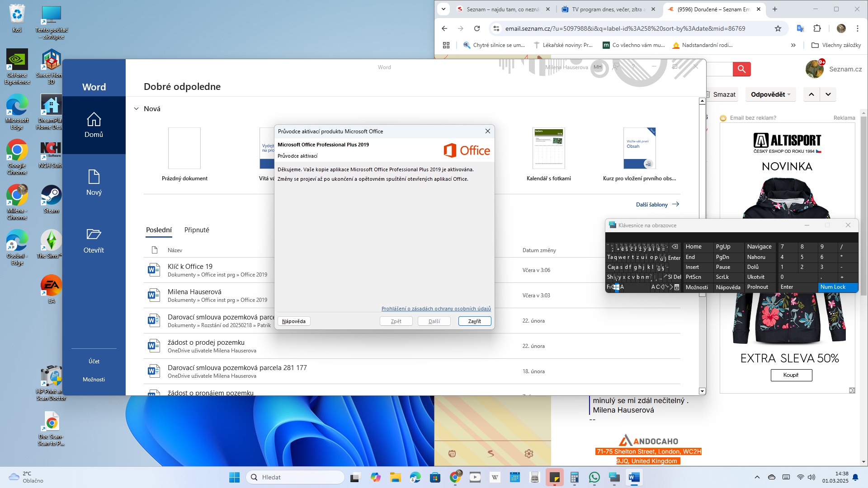Toggle the bookmark star for this page
Screen dimensions: 868x488
coord(778,28)
